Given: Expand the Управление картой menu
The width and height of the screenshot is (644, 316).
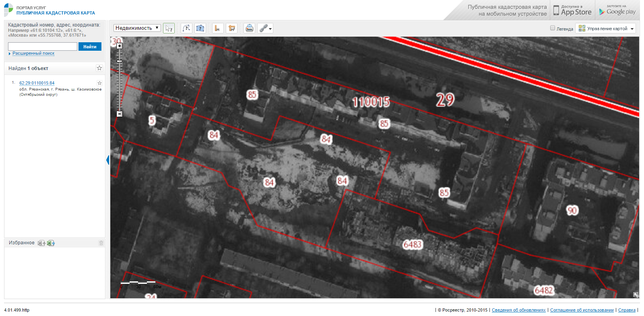Looking at the screenshot, I should coord(607,29).
